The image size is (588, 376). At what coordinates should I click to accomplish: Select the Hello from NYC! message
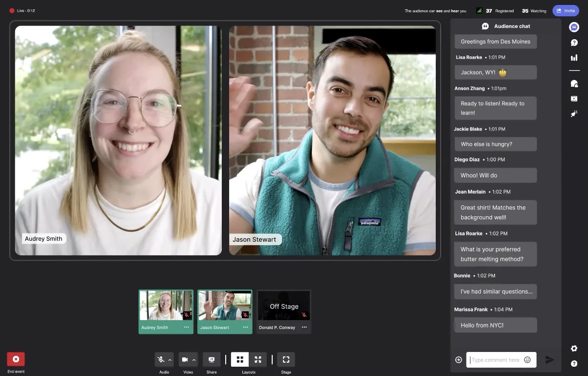(x=495, y=325)
